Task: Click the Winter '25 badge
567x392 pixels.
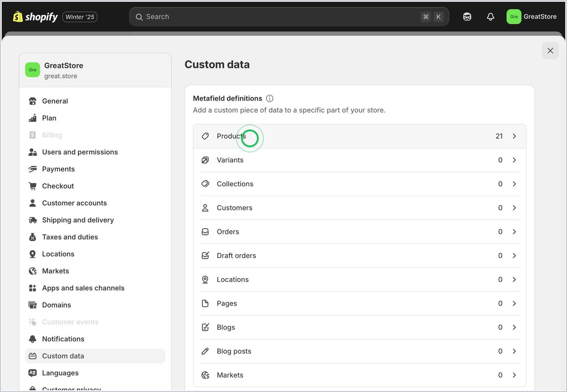Action: (x=80, y=17)
